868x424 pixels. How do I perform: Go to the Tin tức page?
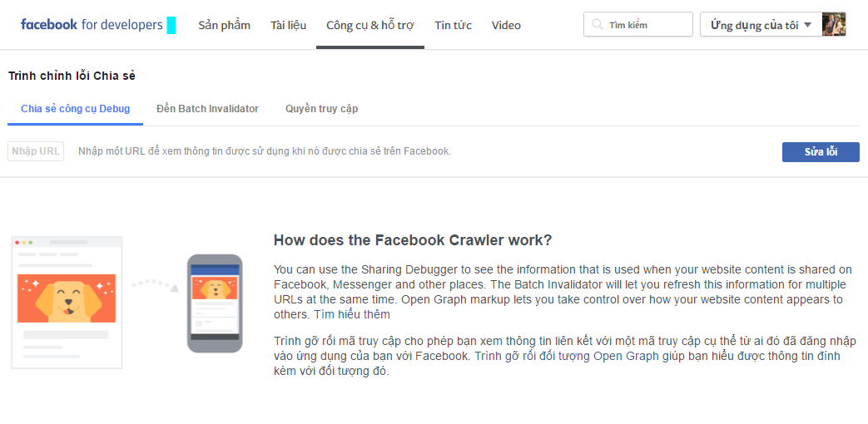[x=453, y=25]
